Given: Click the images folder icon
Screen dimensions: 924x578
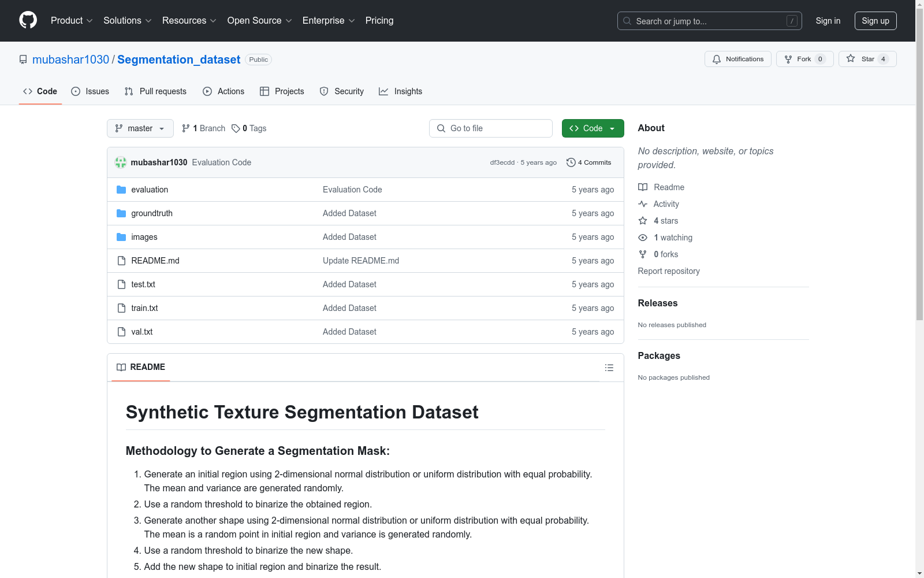Looking at the screenshot, I should 121,237.
